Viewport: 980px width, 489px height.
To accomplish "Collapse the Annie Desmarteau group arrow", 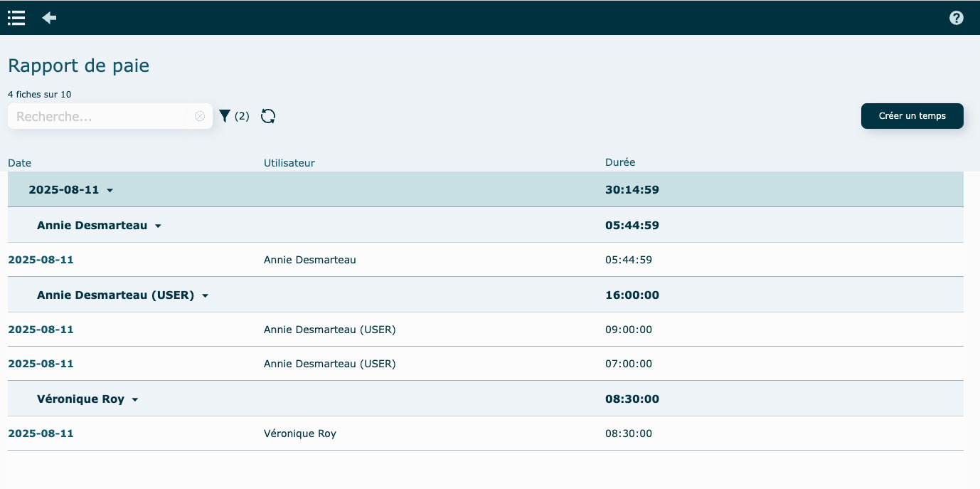I will coord(158,226).
